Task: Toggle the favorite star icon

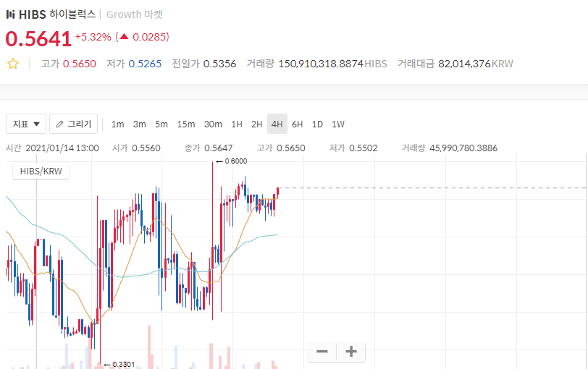Action: [13, 64]
